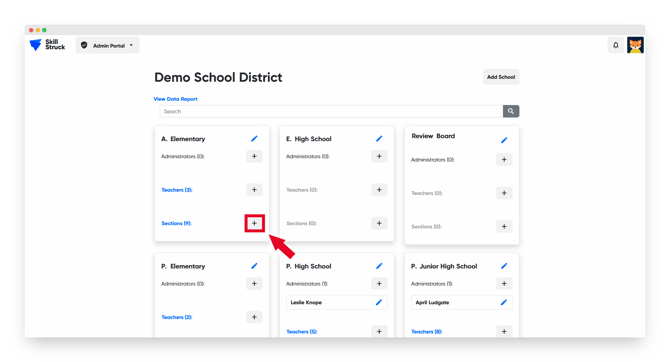Screen dimensions: 670x362
Task: Click Administrators (1) label in P. High School
Action: (x=307, y=284)
